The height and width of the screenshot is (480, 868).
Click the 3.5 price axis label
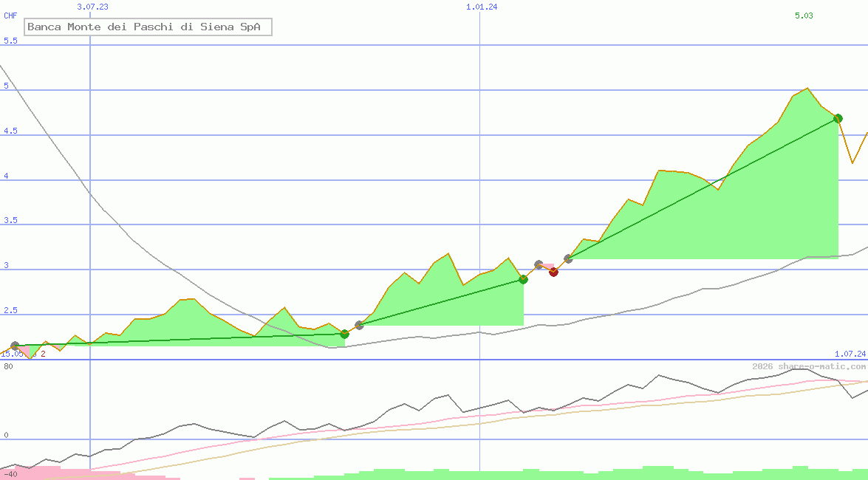click(10, 220)
